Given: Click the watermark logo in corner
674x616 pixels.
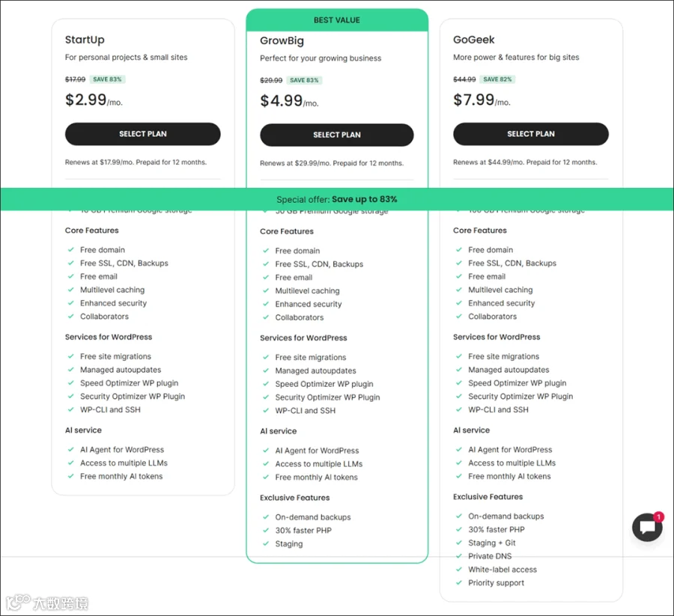Looking at the screenshot, I should [47, 603].
